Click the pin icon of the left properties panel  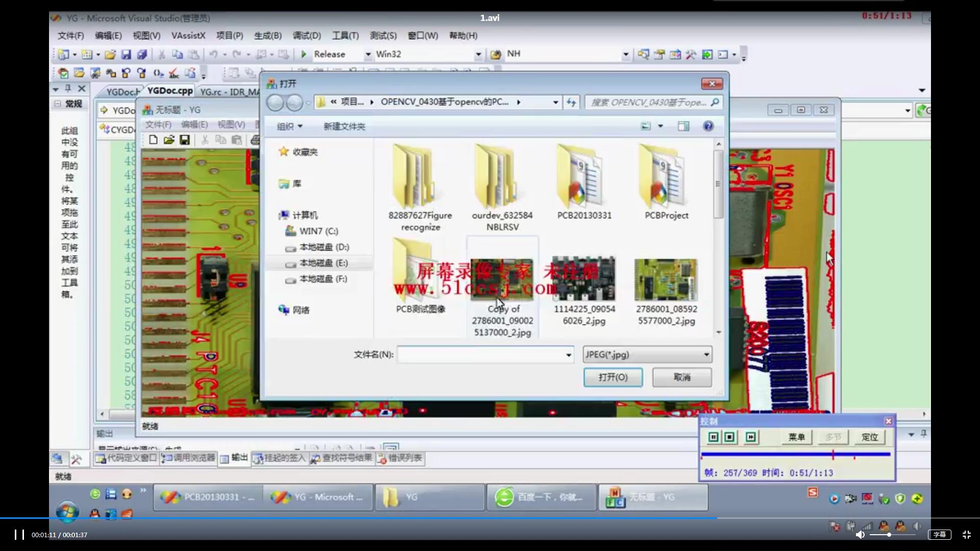(68, 89)
